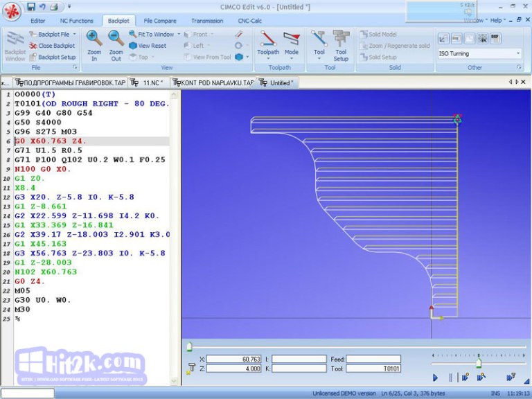Click the blue cube view icon
This screenshot has height=399, width=532.
coord(239,57)
